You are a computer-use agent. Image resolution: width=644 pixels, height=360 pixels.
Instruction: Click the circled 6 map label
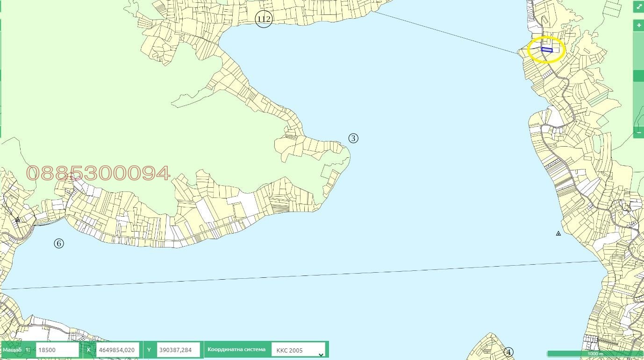pyautogui.click(x=58, y=243)
